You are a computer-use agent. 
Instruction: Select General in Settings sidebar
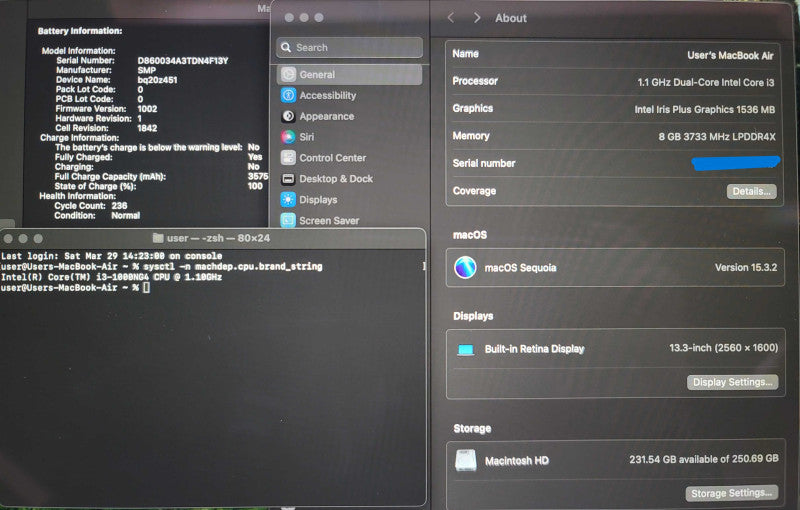click(x=349, y=74)
